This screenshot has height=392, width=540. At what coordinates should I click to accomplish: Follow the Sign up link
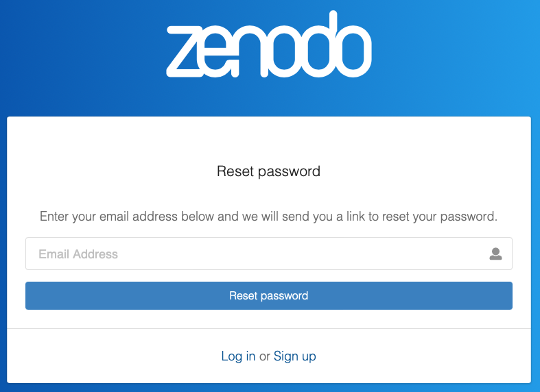click(295, 356)
